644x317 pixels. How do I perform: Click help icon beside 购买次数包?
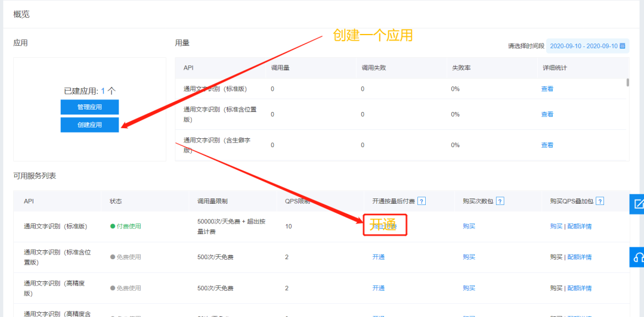pyautogui.click(x=500, y=201)
